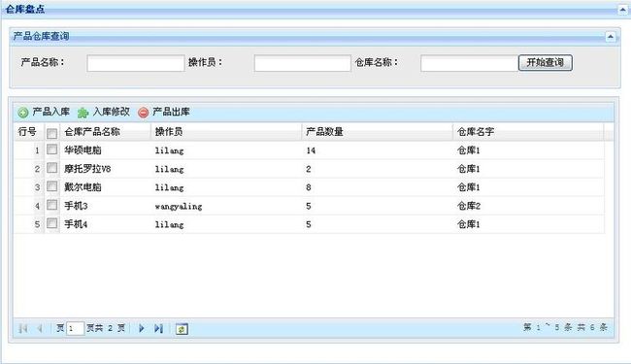Go to previous page arrow
This screenshot has height=364, width=631.
[x=40, y=329]
